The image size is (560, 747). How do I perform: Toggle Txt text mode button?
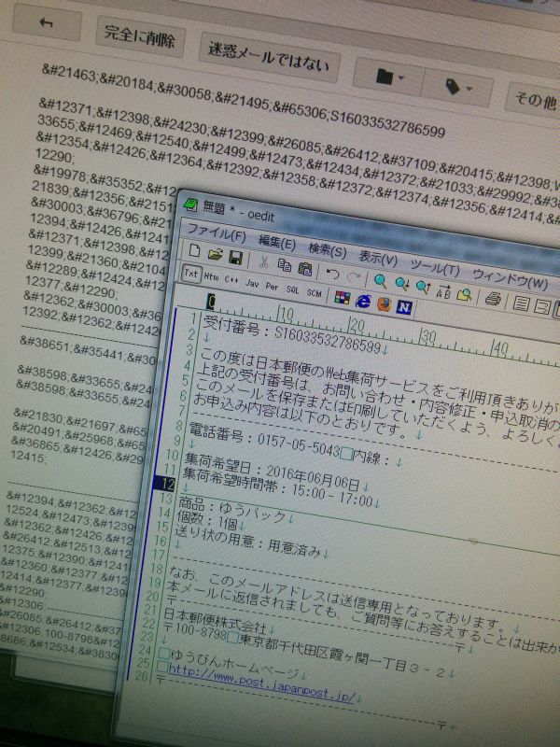click(191, 274)
